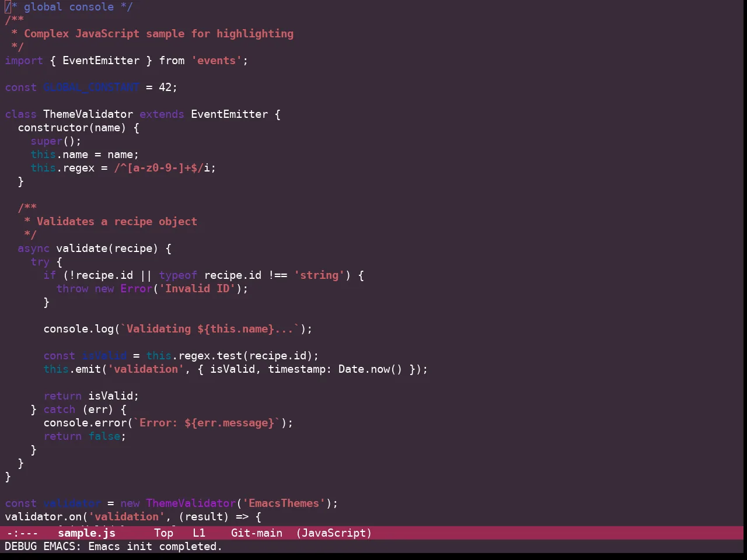Click the 'typeof' keyword
This screenshot has height=560, width=747.
pyautogui.click(x=178, y=275)
